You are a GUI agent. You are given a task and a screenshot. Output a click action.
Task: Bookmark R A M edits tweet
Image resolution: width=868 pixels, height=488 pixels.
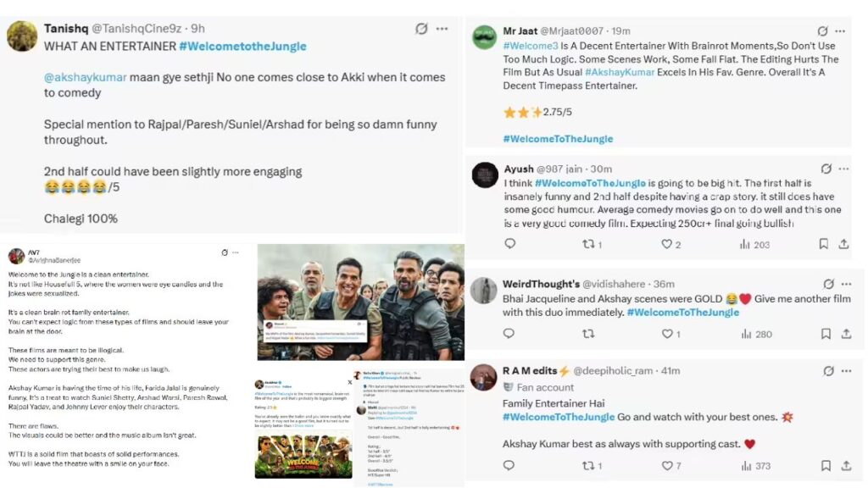(826, 466)
